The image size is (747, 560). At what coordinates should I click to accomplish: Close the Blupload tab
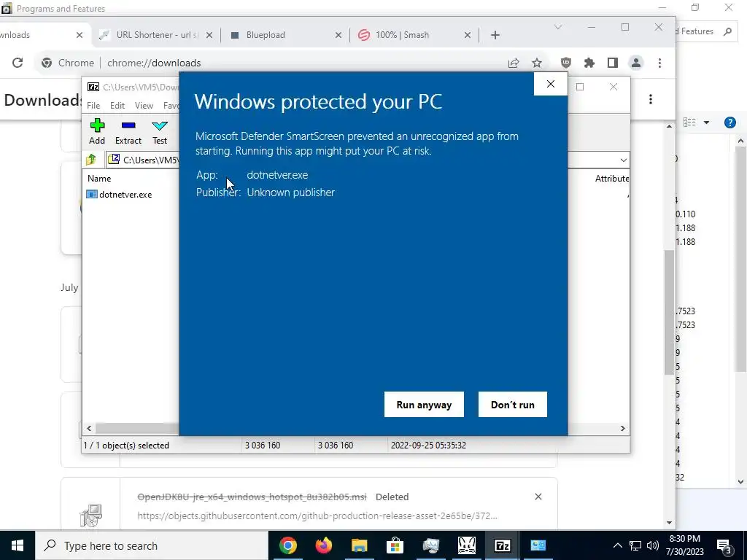click(x=338, y=35)
